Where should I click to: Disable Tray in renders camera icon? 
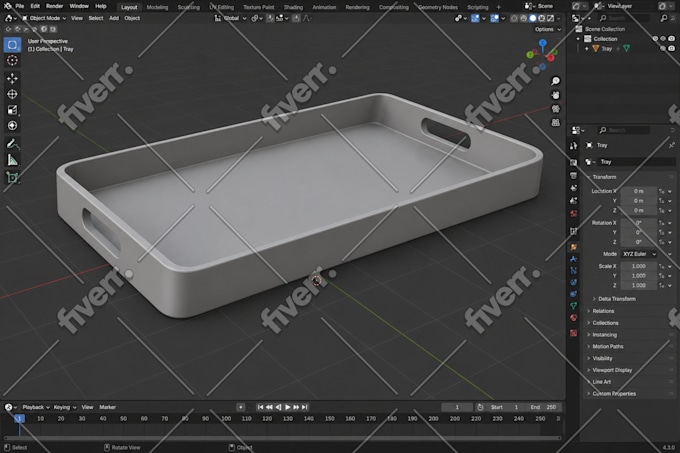pos(671,49)
